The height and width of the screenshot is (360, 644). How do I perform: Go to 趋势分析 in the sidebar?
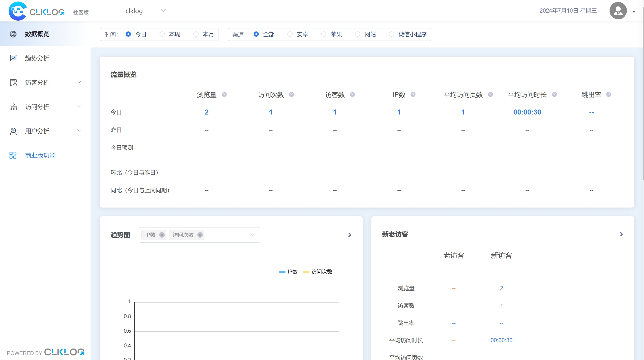pyautogui.click(x=37, y=58)
